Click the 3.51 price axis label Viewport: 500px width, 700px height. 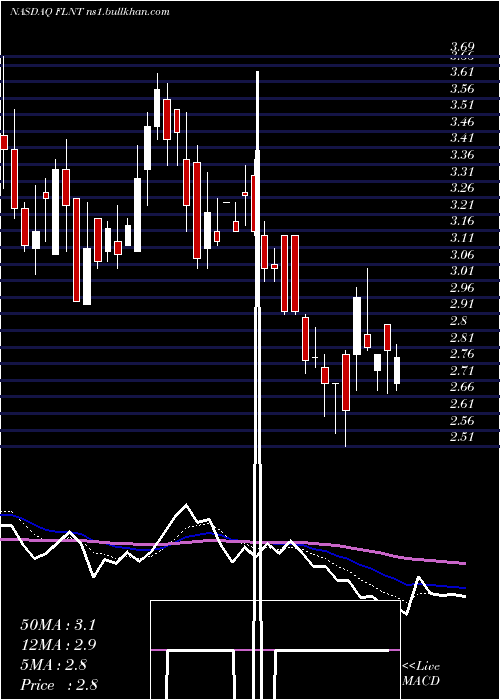point(462,104)
